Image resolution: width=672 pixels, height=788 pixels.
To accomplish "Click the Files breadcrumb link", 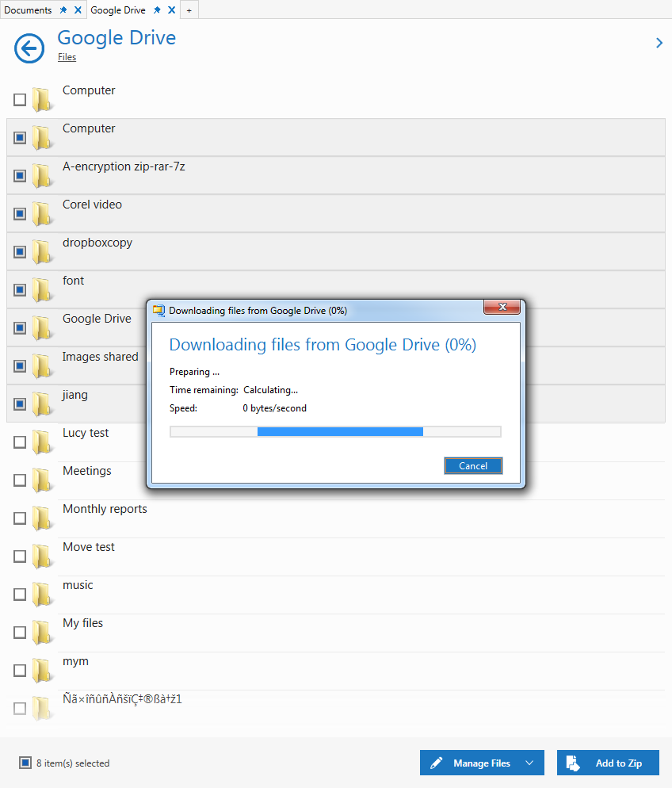I will (67, 57).
